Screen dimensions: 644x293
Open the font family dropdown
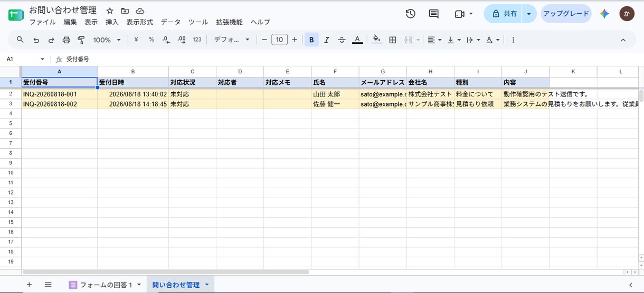[x=231, y=40]
